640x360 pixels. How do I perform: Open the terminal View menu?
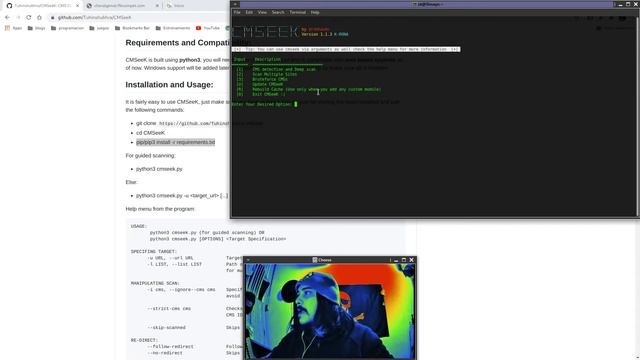pyautogui.click(x=262, y=13)
